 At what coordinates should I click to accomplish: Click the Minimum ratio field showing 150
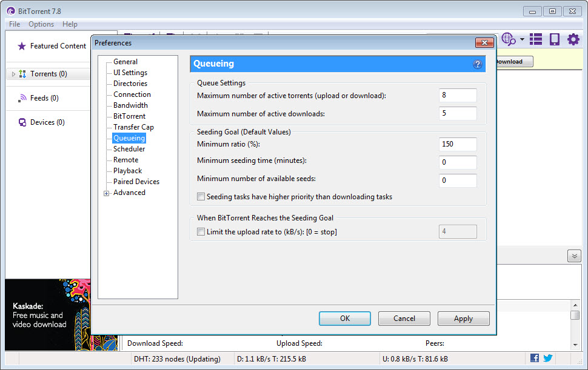click(x=458, y=144)
